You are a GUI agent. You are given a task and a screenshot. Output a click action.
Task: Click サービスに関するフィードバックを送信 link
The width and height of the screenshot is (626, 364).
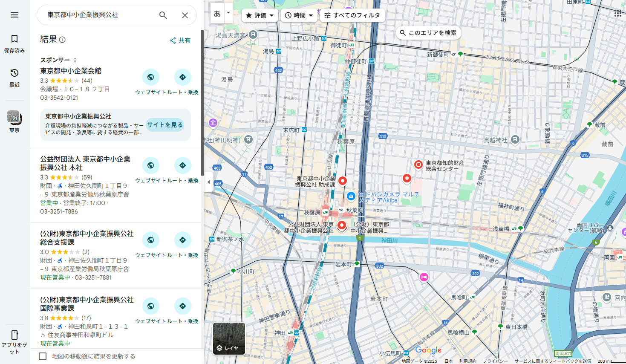[x=553, y=361]
